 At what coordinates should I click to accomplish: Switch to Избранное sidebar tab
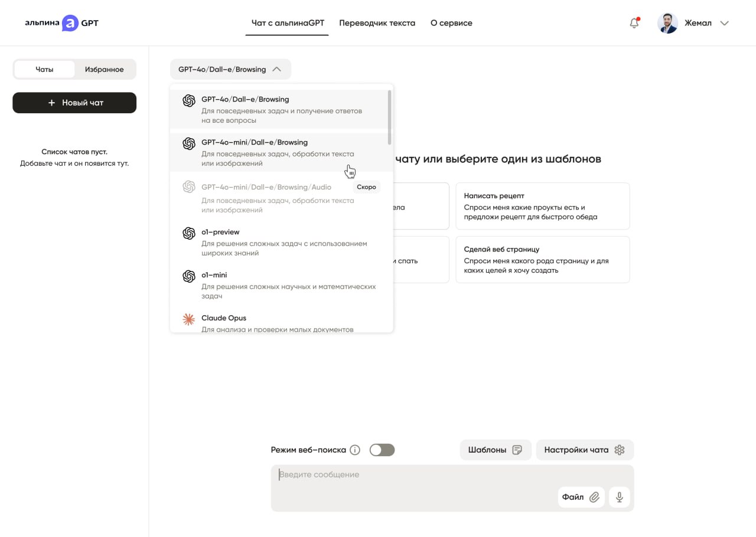coord(105,69)
